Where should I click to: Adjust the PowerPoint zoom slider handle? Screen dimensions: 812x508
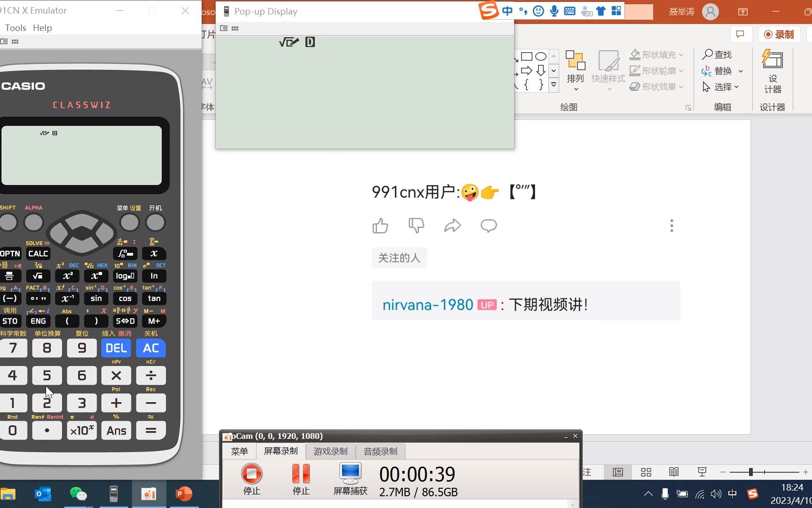[751, 472]
